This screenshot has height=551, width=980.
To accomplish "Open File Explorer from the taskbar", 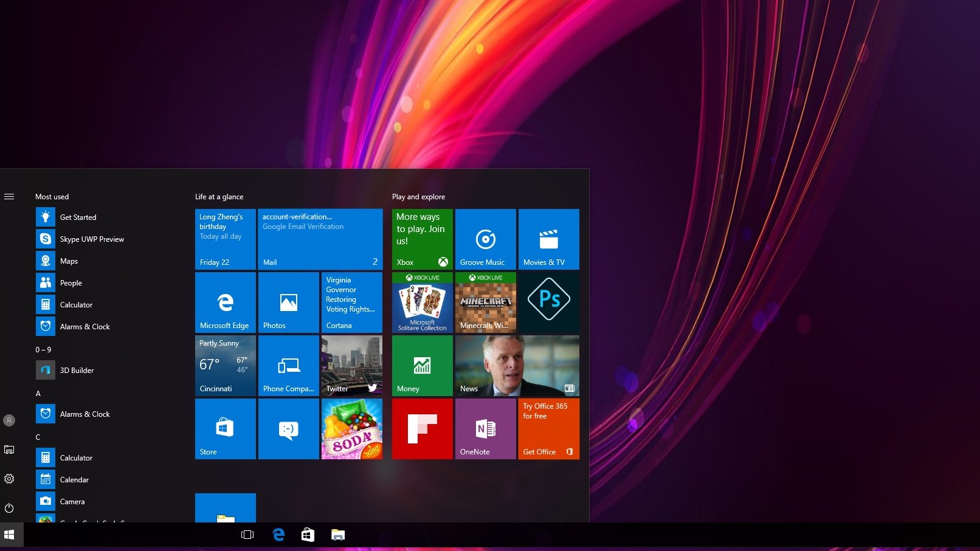I will (337, 535).
